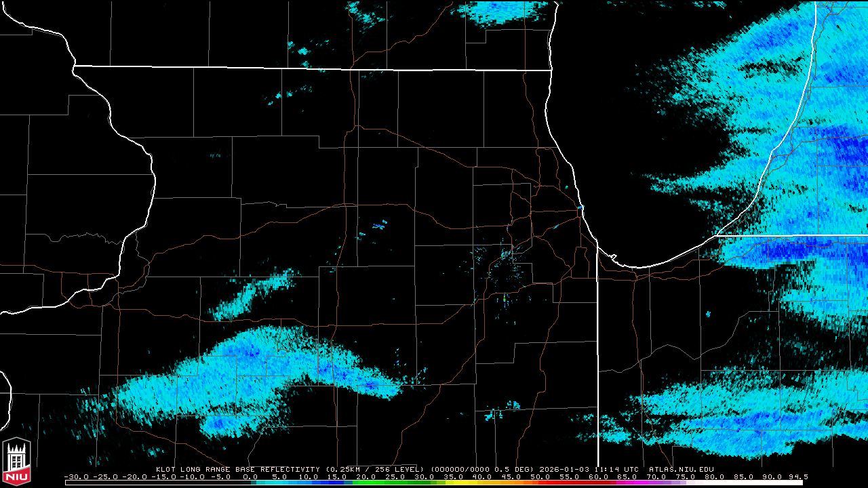Click the 75.0 scale label

click(686, 477)
